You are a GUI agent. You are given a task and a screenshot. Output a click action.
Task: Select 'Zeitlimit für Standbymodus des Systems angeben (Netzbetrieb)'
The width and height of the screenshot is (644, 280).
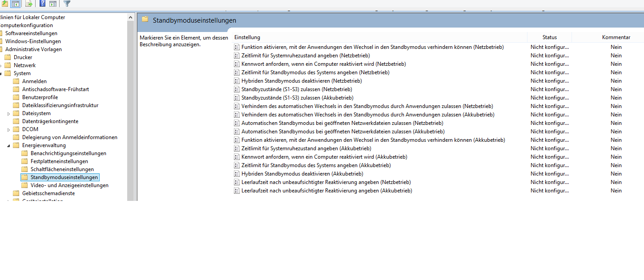point(315,72)
